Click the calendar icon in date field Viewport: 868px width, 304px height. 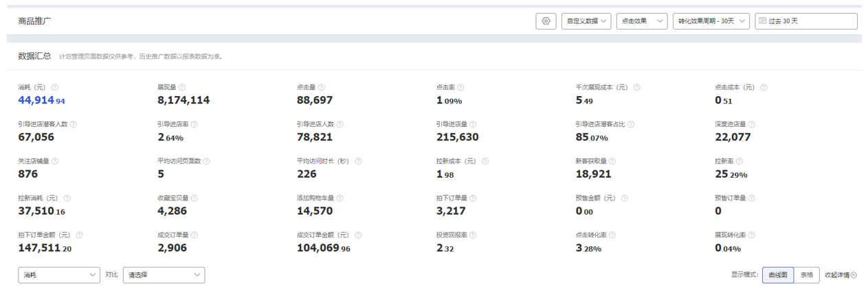point(762,21)
